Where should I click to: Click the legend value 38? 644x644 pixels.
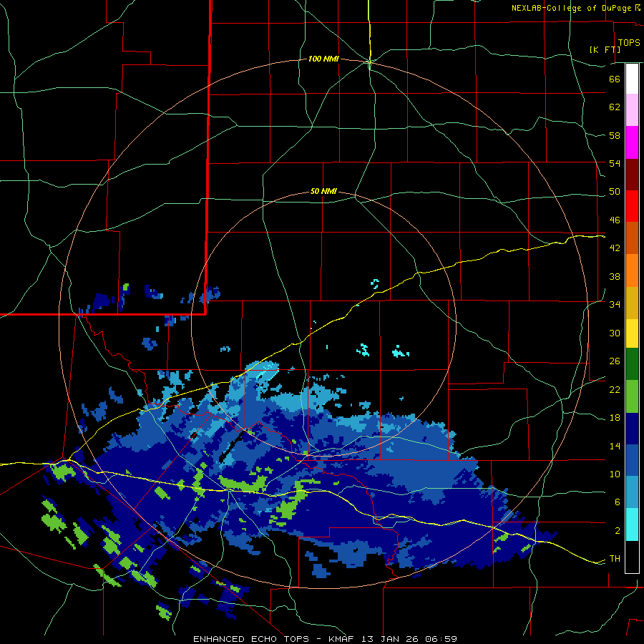615,276
